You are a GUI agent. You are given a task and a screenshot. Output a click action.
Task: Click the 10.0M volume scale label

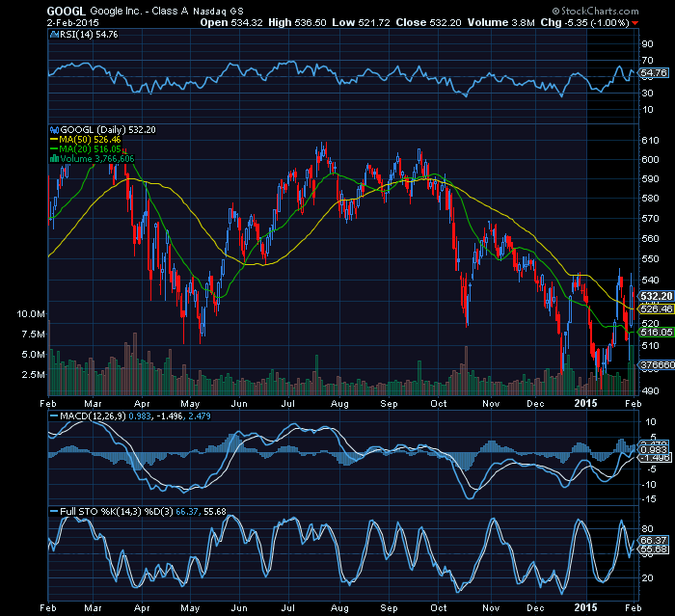pyautogui.click(x=31, y=314)
